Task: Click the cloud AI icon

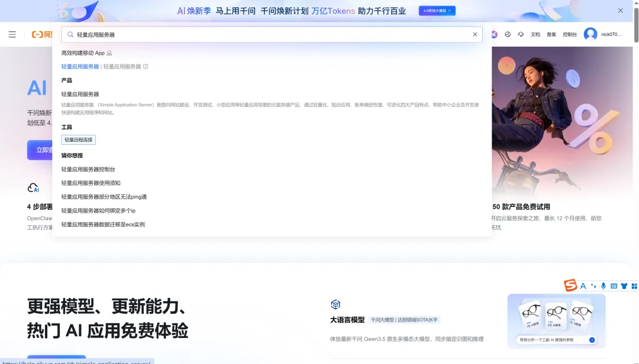Action: click(33, 188)
